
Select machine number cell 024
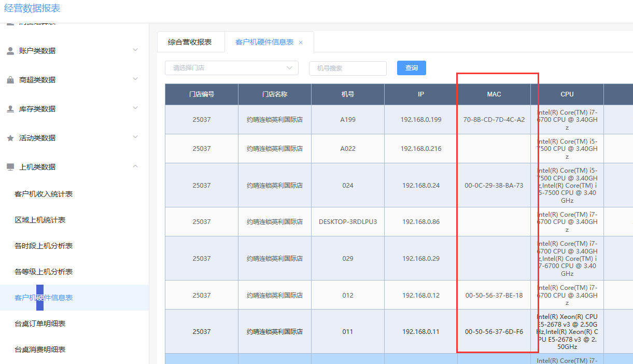click(348, 185)
